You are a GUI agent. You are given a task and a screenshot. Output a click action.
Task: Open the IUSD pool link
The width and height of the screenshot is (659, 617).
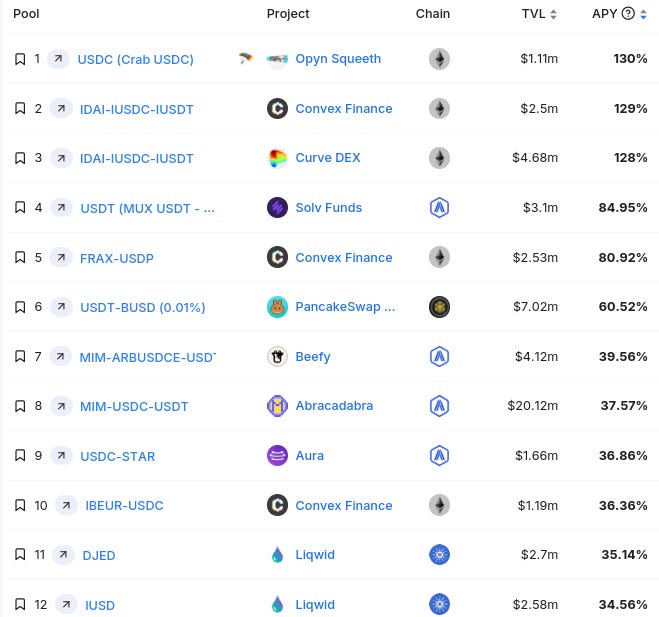coord(100,605)
